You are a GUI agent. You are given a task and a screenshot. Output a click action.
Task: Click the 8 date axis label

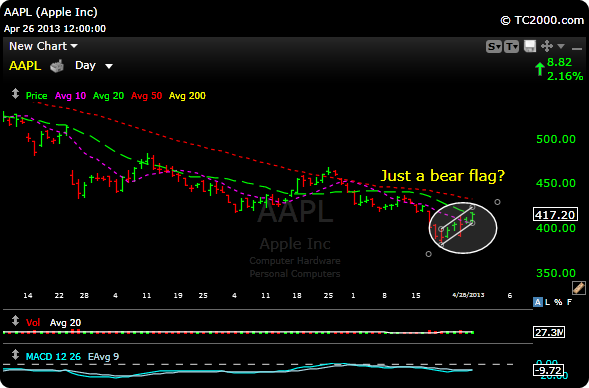point(384,296)
